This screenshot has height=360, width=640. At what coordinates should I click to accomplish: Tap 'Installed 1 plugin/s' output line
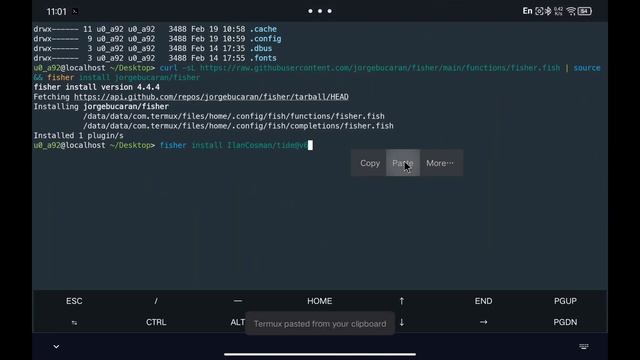click(x=78, y=136)
